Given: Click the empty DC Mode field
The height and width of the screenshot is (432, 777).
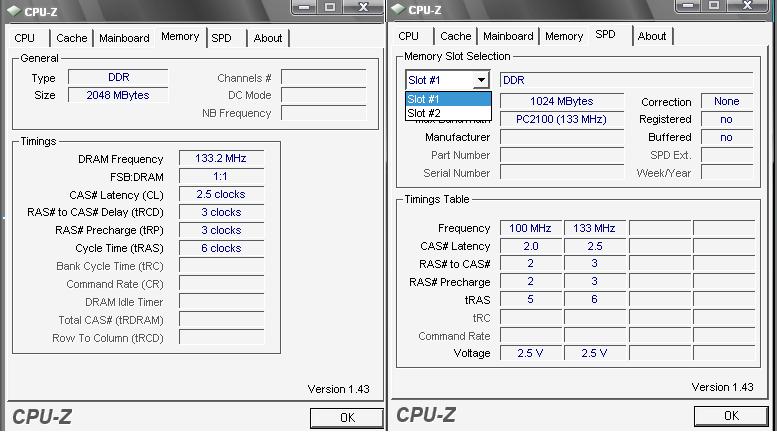Looking at the screenshot, I should coord(324,95).
